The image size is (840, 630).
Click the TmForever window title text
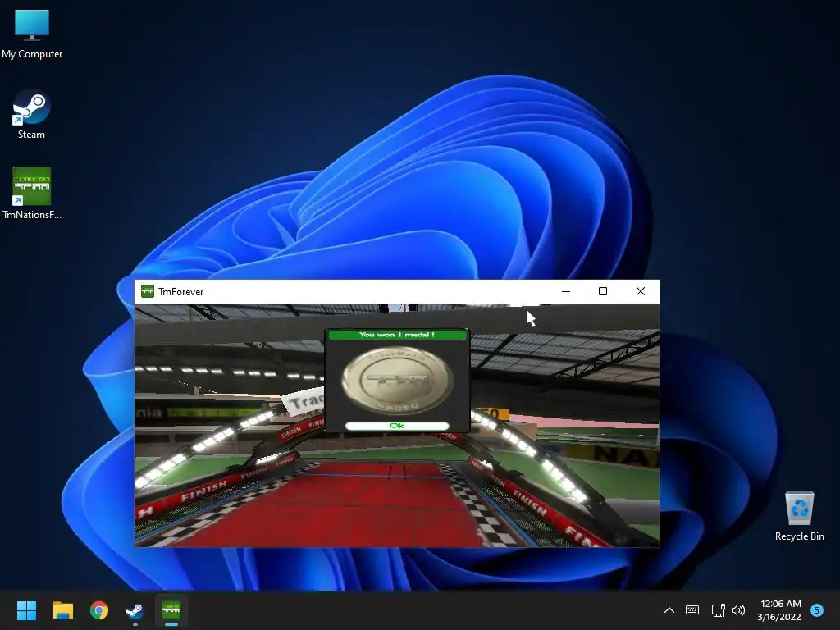181,292
